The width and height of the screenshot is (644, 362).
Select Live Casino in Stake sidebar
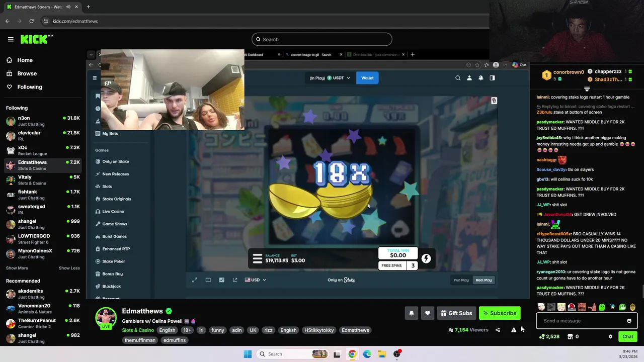(110, 212)
